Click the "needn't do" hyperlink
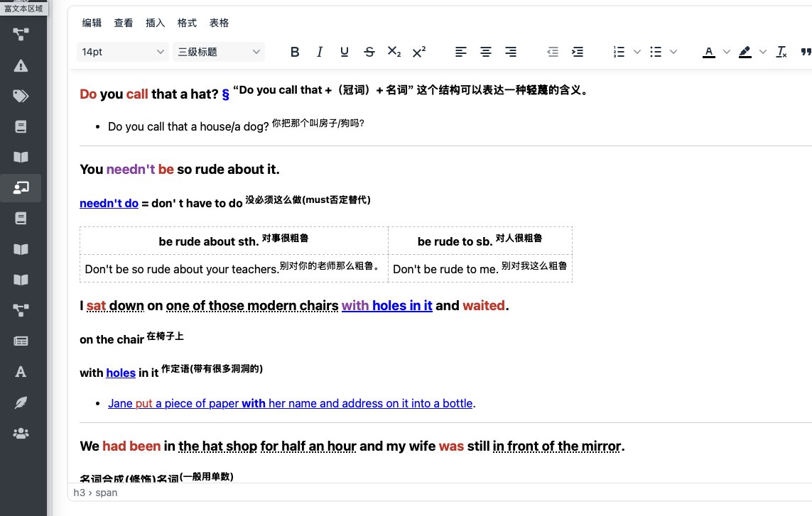The height and width of the screenshot is (516, 812). point(109,204)
